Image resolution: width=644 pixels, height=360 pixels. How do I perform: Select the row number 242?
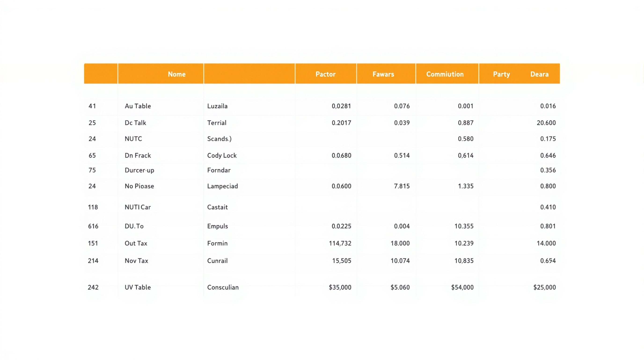[x=93, y=287]
